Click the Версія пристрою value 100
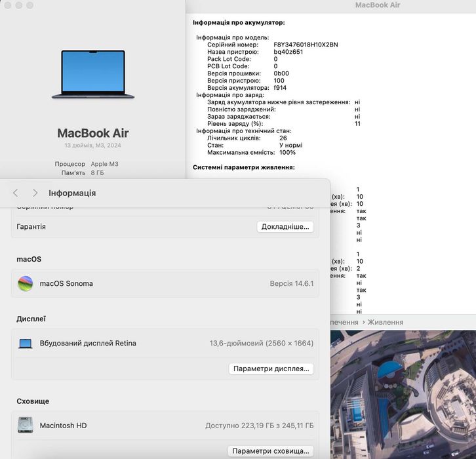 coord(279,81)
